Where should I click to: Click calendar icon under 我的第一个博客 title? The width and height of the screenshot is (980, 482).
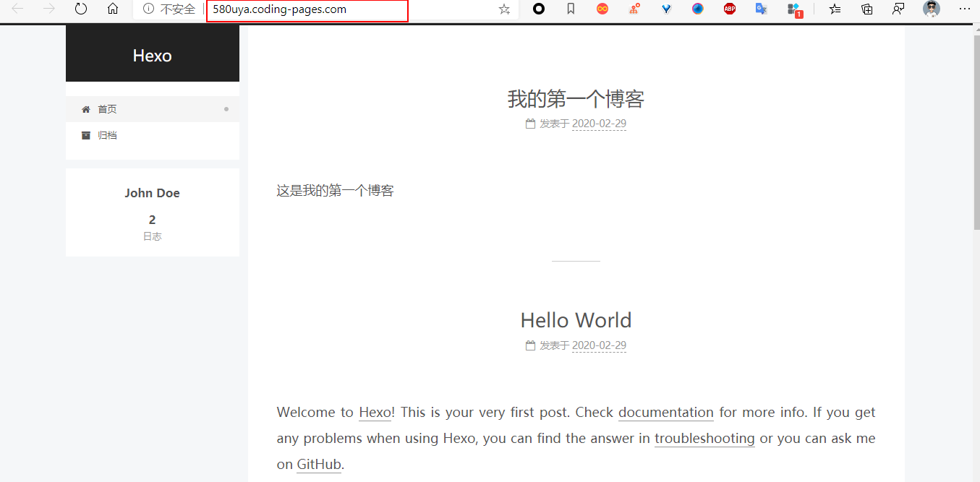click(530, 124)
